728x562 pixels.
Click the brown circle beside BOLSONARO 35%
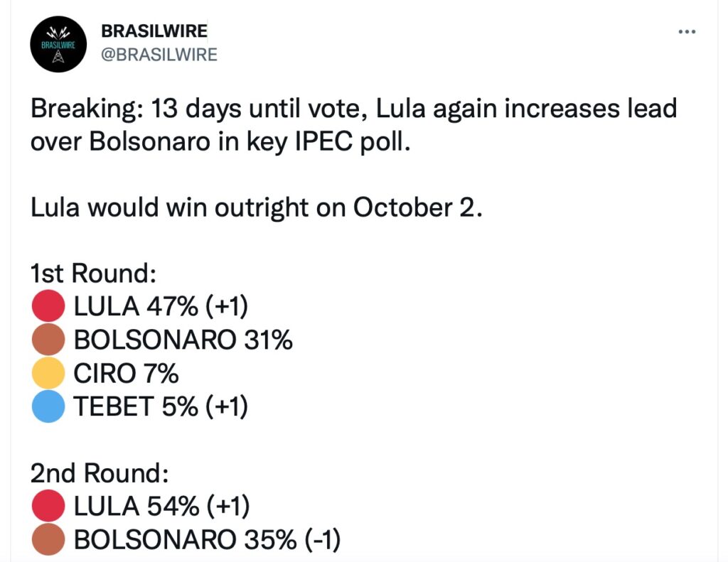(x=49, y=541)
